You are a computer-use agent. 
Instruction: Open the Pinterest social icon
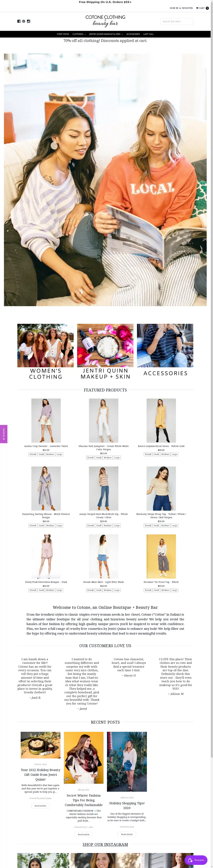point(24,21)
